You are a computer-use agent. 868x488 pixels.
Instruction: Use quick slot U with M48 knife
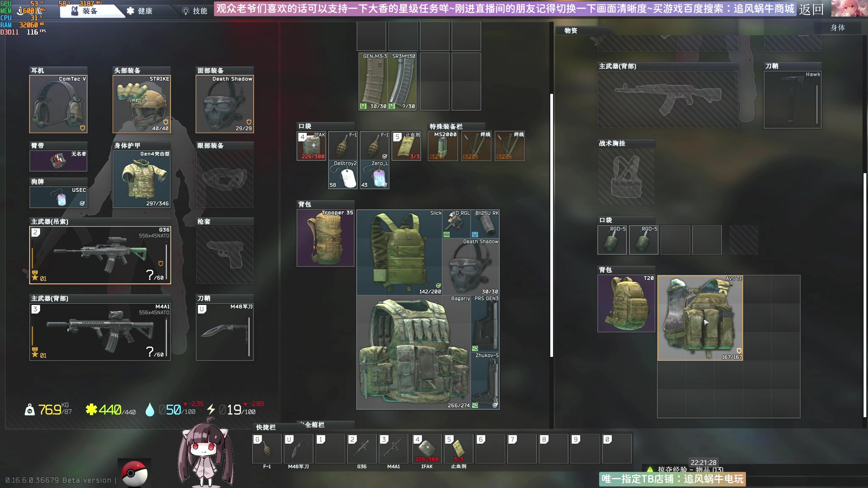298,449
